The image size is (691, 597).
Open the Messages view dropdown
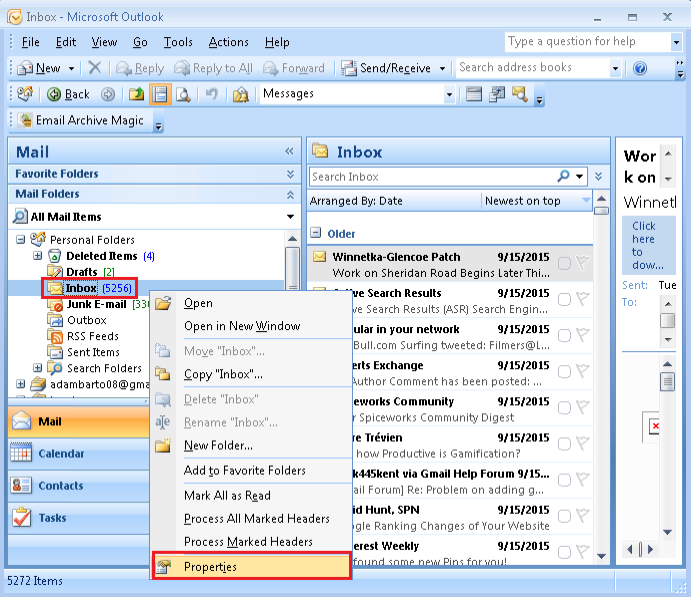[x=449, y=94]
